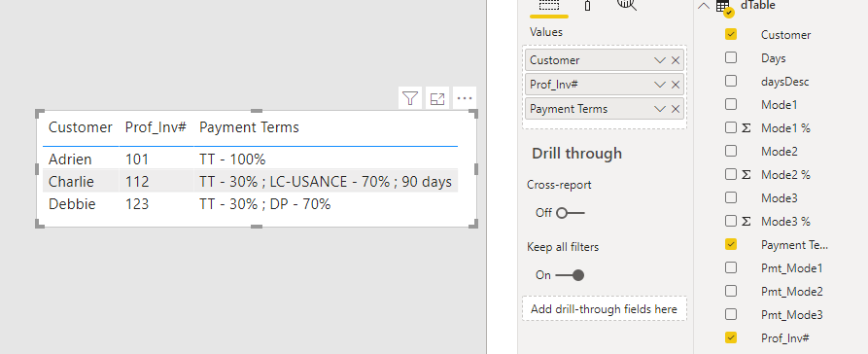The image size is (868, 354).
Task: Turn on the Cross-report toggle
Action: click(571, 213)
